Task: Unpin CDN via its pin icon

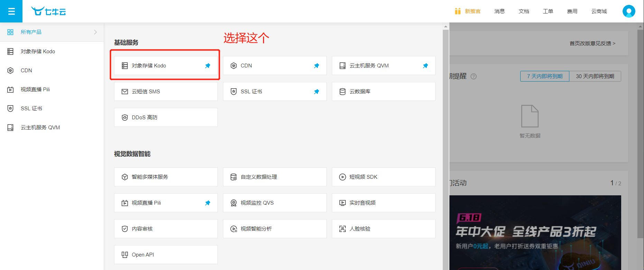Action: coord(317,66)
